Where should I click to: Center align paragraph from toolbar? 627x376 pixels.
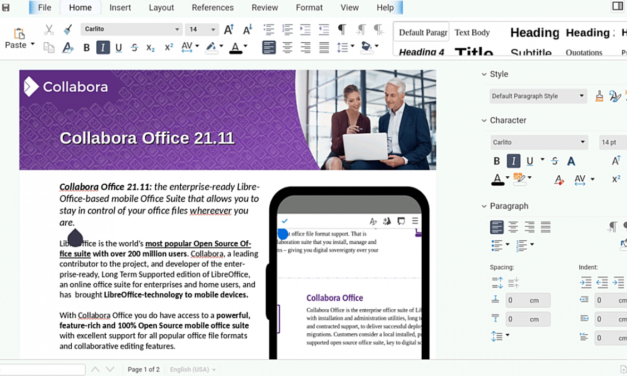[x=287, y=48]
